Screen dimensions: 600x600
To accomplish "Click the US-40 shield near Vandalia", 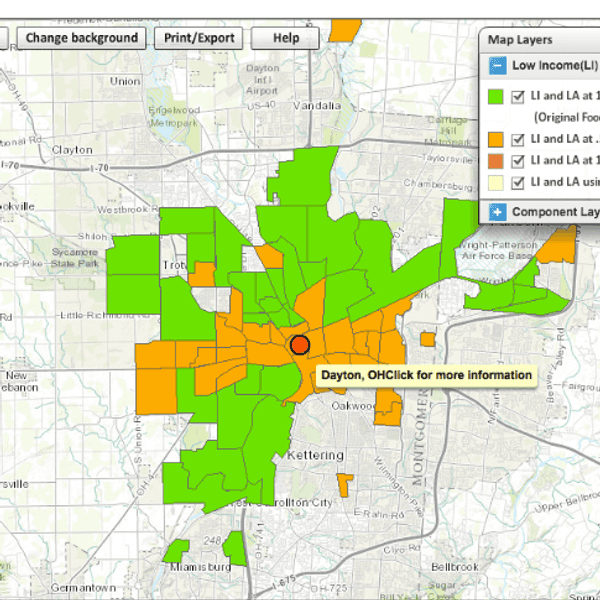I will (x=264, y=104).
